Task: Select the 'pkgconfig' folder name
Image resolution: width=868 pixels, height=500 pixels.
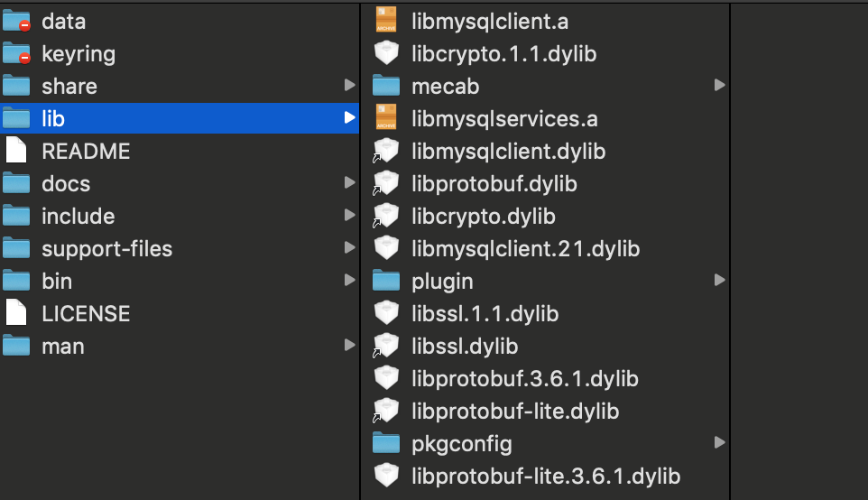Action: [x=462, y=444]
